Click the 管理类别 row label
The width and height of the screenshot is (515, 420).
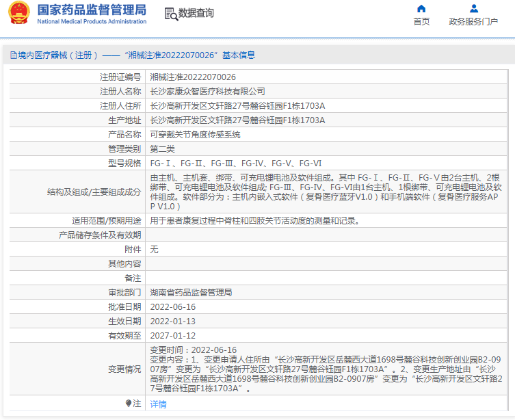tap(124, 149)
